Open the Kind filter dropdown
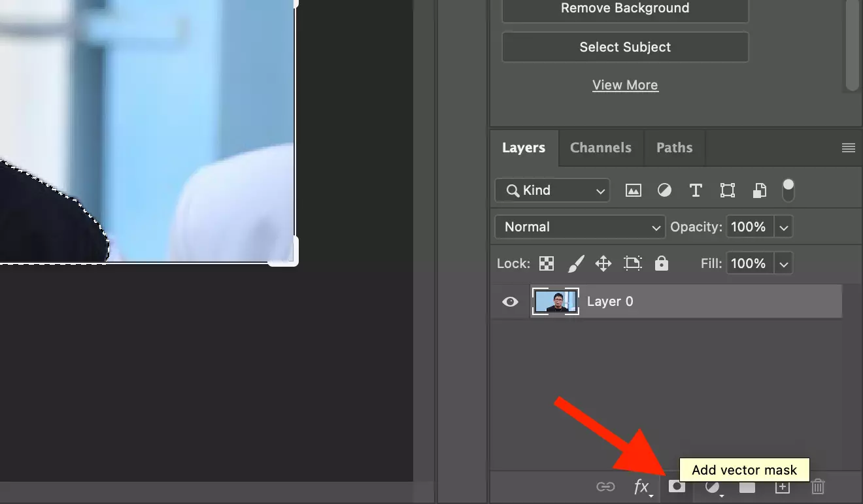This screenshot has height=504, width=863. [x=552, y=190]
